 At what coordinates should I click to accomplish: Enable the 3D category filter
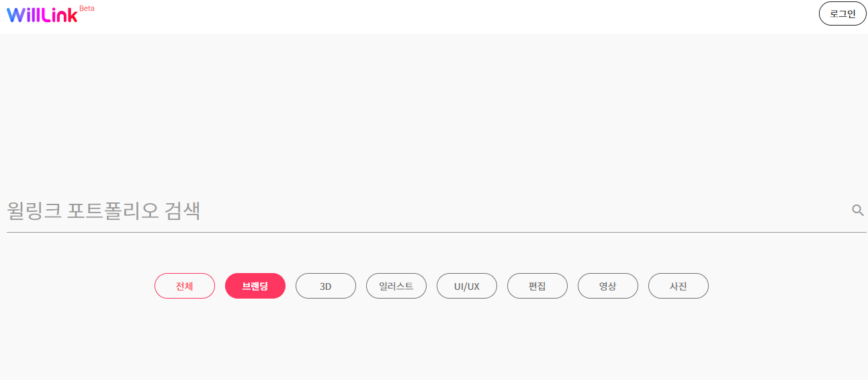coord(326,286)
